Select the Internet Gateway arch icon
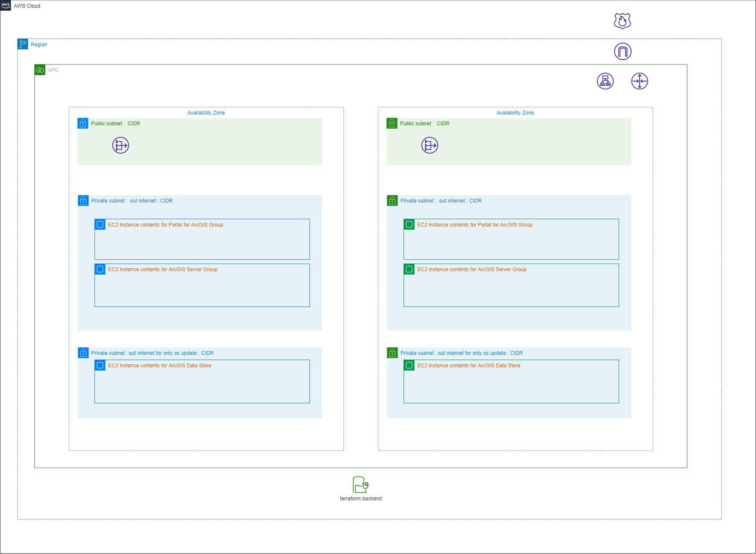 (x=622, y=51)
